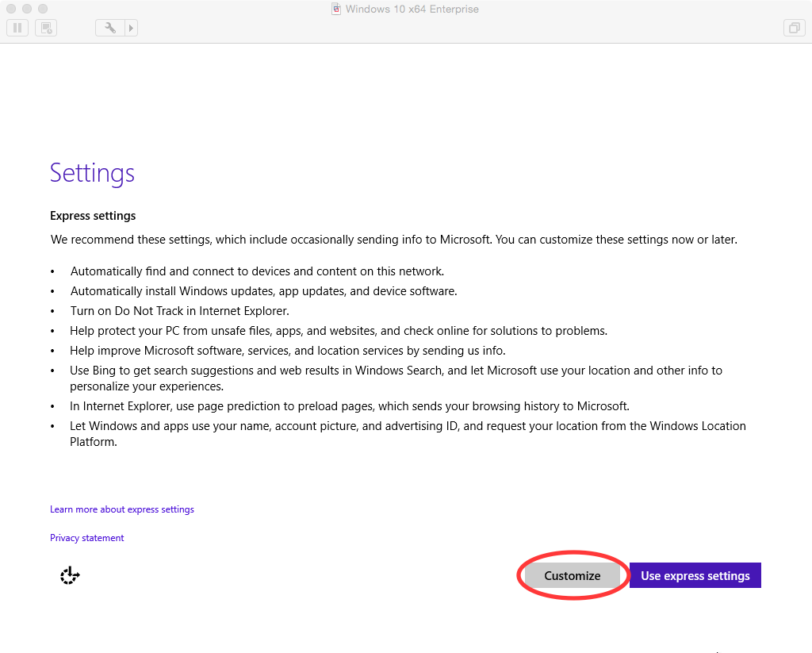
Task: Zoom the VM window with third traffic light
Action: tap(43, 9)
